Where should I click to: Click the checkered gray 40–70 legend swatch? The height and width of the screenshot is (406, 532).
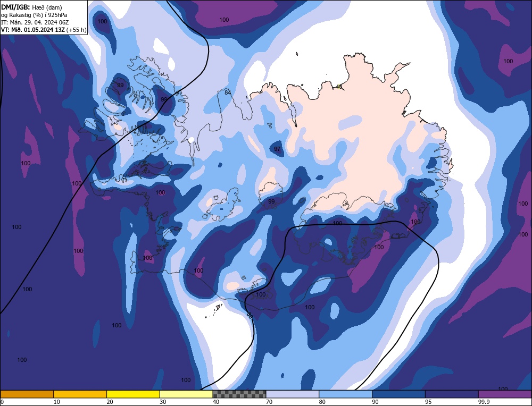click(239, 394)
